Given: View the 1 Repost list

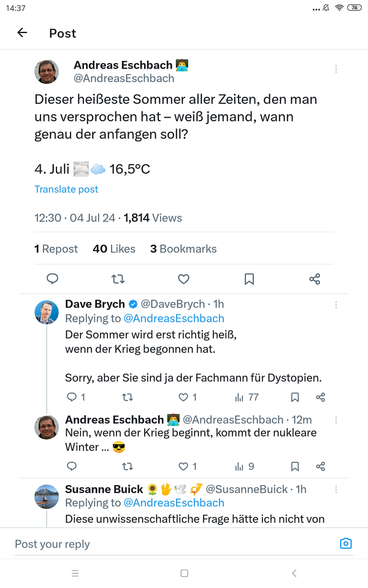Looking at the screenshot, I should [x=56, y=249].
